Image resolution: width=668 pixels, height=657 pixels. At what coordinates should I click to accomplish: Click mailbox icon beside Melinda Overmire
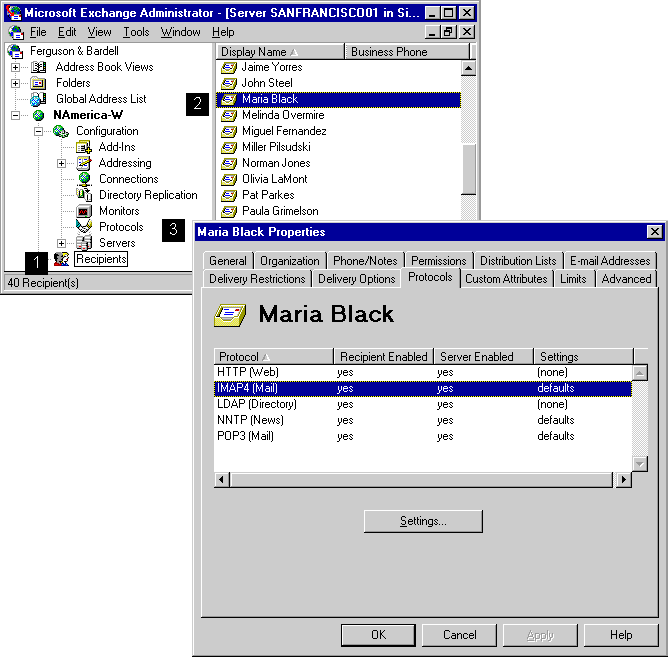(x=229, y=115)
